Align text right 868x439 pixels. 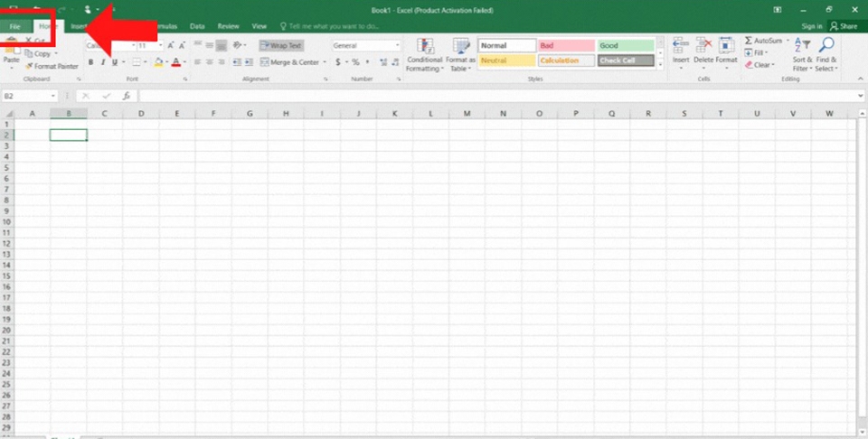click(222, 62)
